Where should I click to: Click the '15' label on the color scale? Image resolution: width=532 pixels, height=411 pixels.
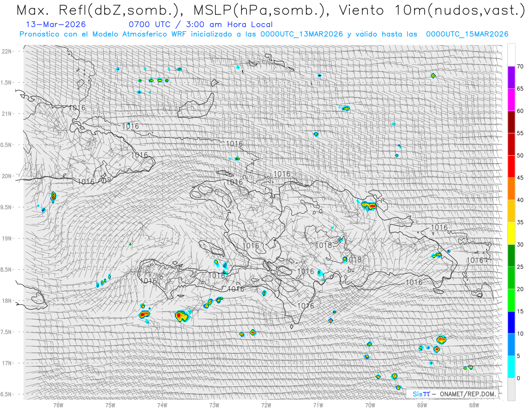click(x=520, y=311)
